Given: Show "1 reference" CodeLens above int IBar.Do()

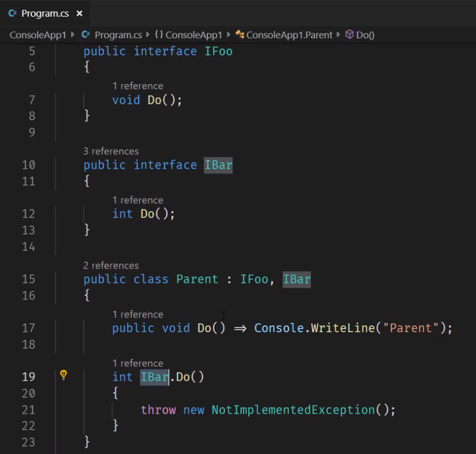Looking at the screenshot, I should pyautogui.click(x=137, y=363).
